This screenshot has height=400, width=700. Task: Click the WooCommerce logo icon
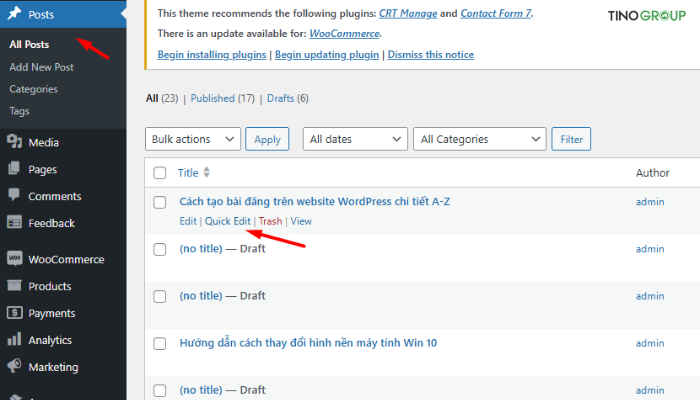point(14,258)
